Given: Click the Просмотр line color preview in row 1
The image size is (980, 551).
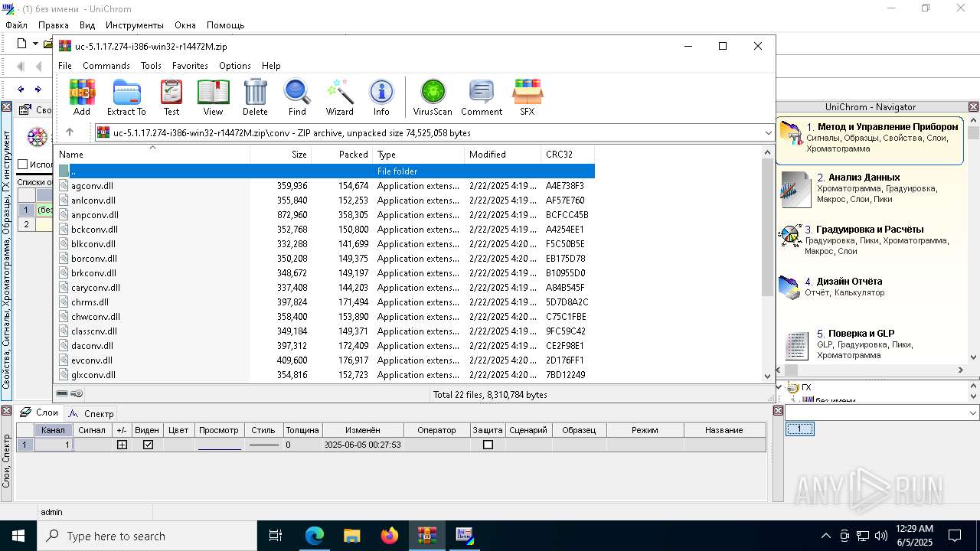Looking at the screenshot, I should (219, 445).
